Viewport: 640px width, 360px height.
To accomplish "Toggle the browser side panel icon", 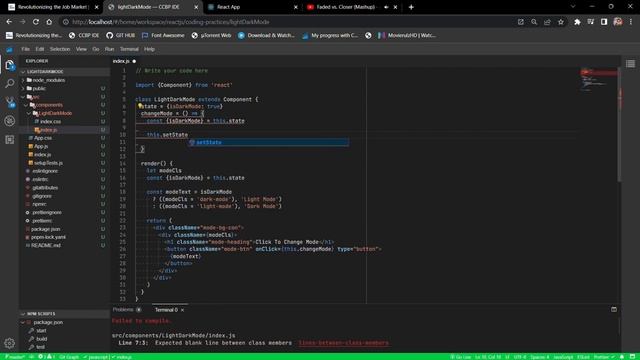I will pos(604,22).
